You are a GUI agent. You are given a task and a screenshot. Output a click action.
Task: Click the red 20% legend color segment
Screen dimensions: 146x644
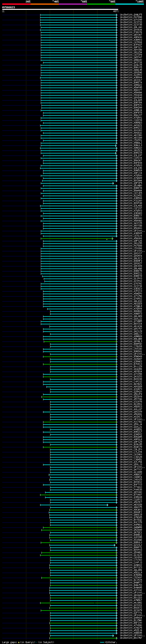coord(16,4)
